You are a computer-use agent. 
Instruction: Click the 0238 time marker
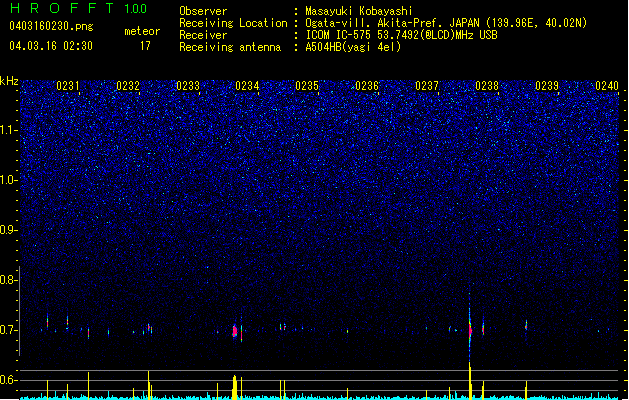(x=487, y=86)
